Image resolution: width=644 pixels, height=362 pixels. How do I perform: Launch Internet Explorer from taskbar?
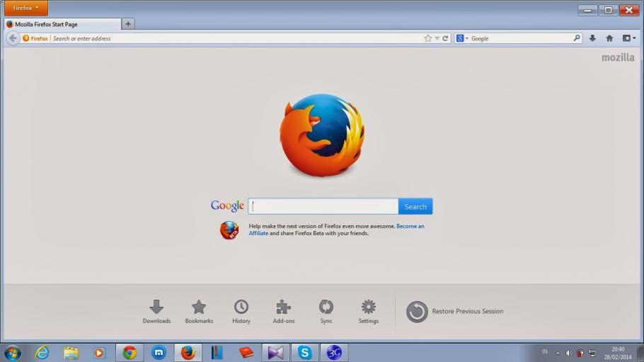[x=42, y=353]
